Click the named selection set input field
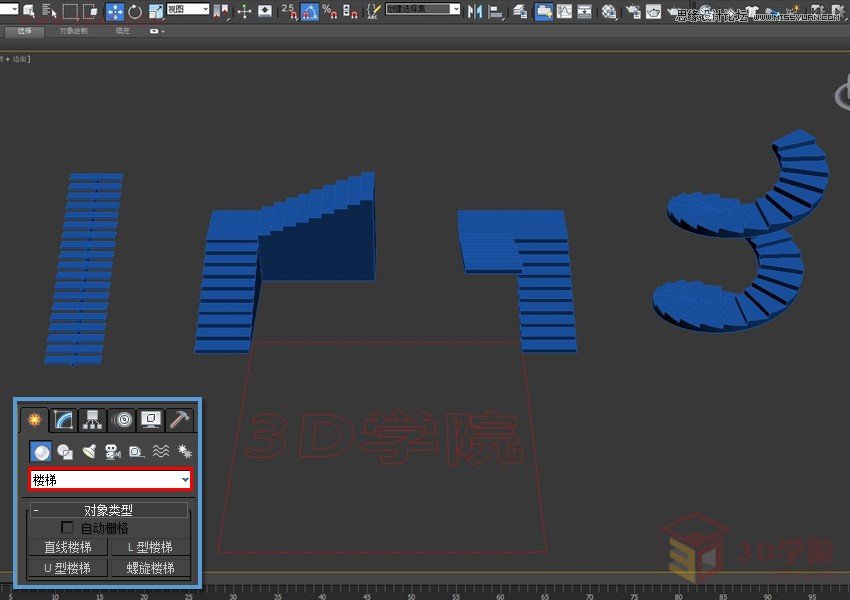 421,9
